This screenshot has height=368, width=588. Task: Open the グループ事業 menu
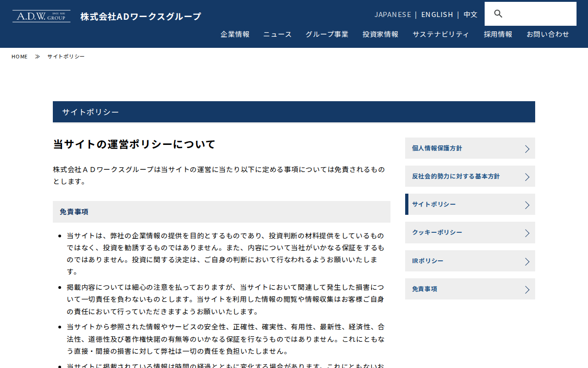(327, 34)
